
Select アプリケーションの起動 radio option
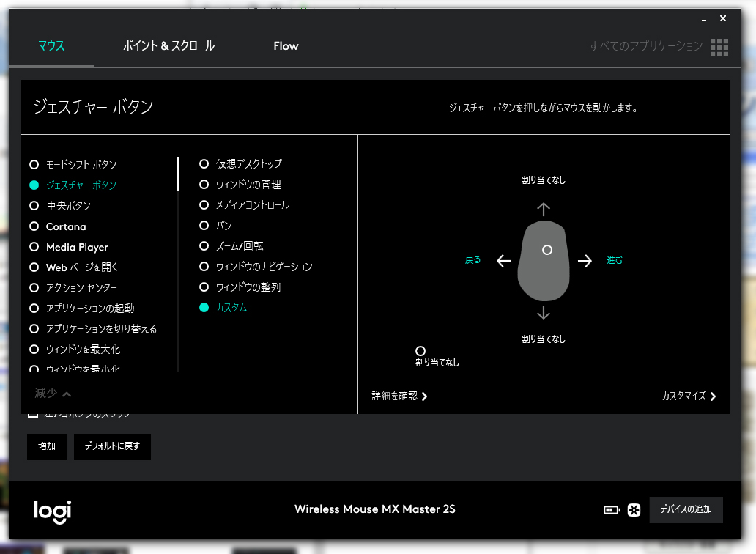(x=82, y=308)
